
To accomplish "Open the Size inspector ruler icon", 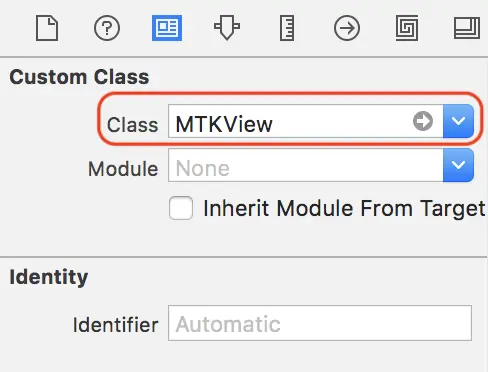I will pyautogui.click(x=287, y=28).
